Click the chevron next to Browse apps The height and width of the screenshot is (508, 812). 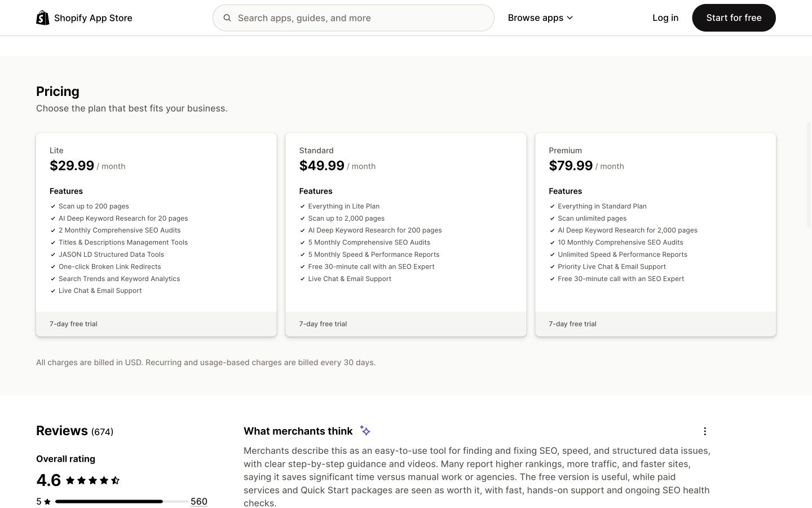click(x=570, y=18)
